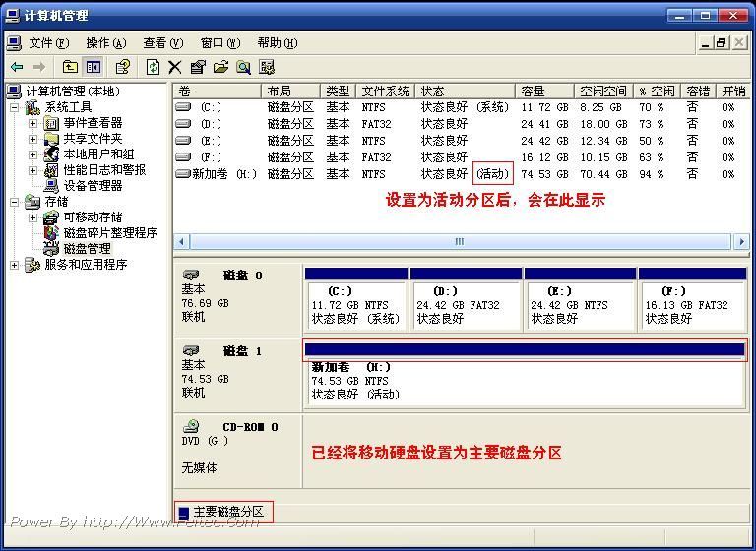Click the volume list horizontal scrollbar
This screenshot has width=756, height=551.
(459, 241)
